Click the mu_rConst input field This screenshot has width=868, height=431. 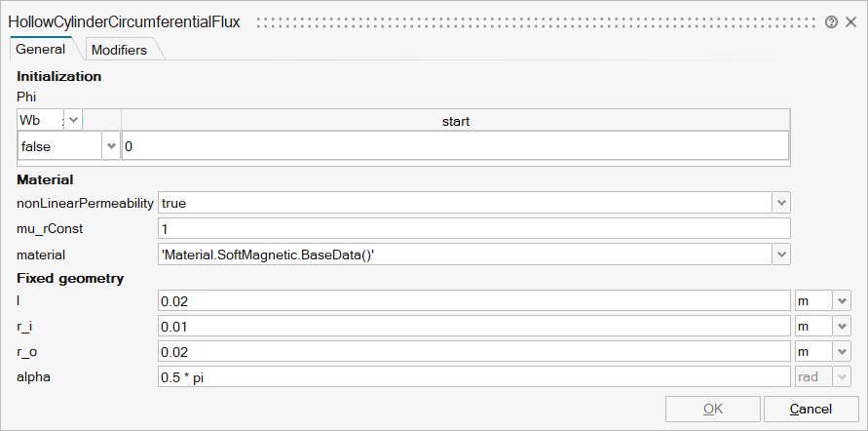473,228
